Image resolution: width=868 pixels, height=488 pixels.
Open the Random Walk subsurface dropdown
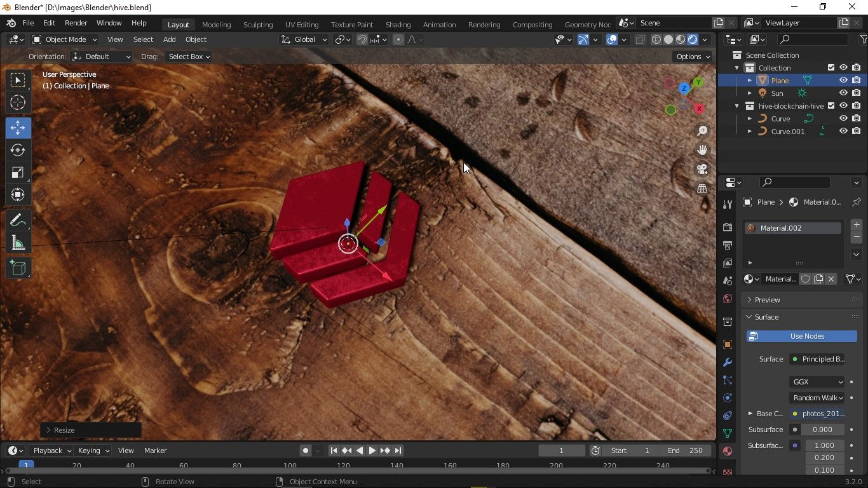817,398
